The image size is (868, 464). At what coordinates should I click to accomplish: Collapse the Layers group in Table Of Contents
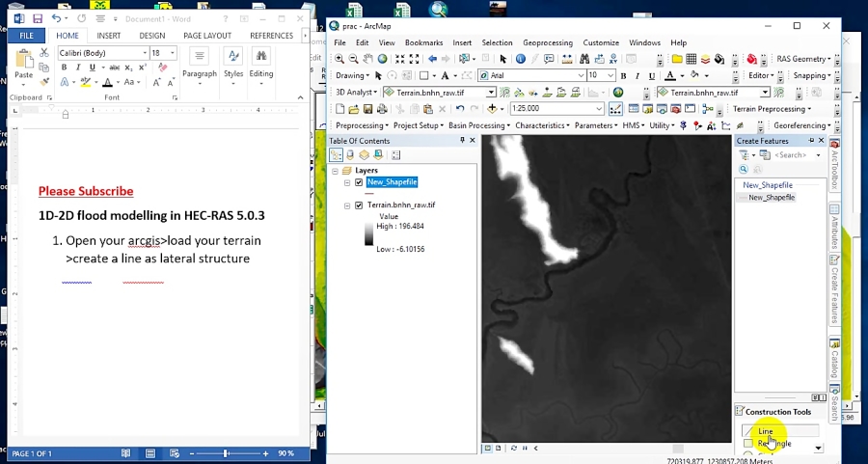tap(335, 171)
